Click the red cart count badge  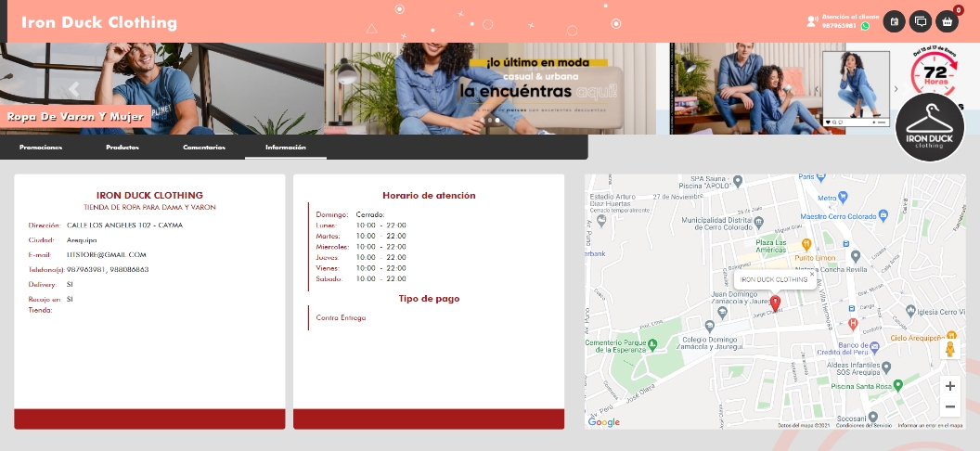tap(958, 10)
